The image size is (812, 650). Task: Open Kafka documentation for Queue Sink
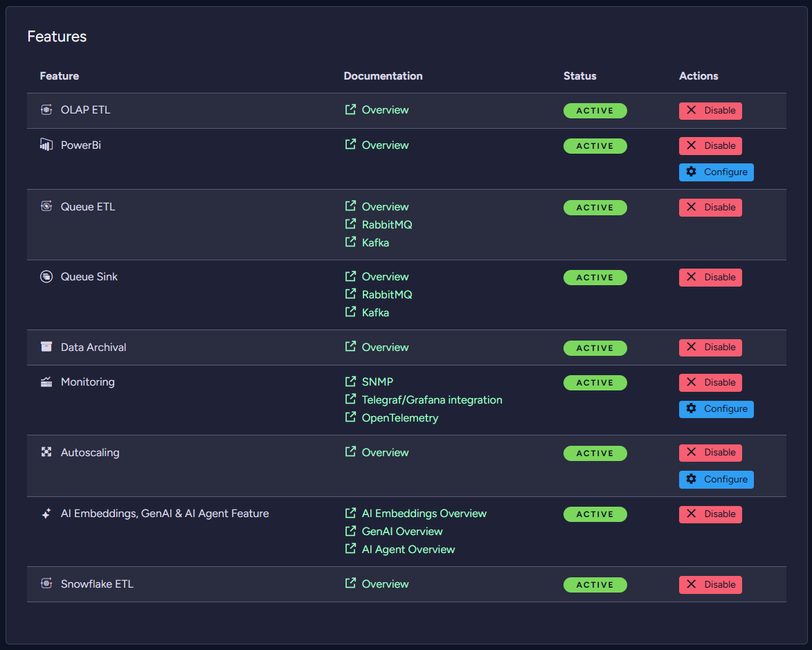click(375, 312)
